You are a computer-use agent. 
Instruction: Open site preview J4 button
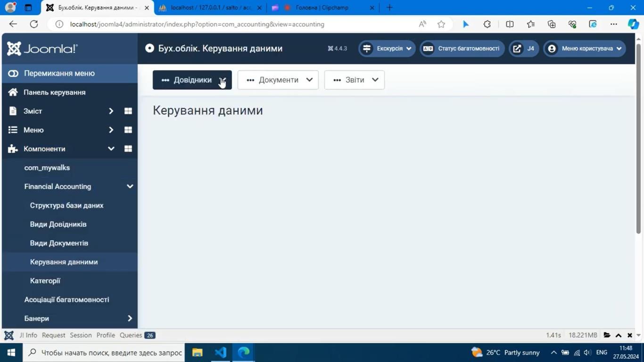pyautogui.click(x=524, y=49)
